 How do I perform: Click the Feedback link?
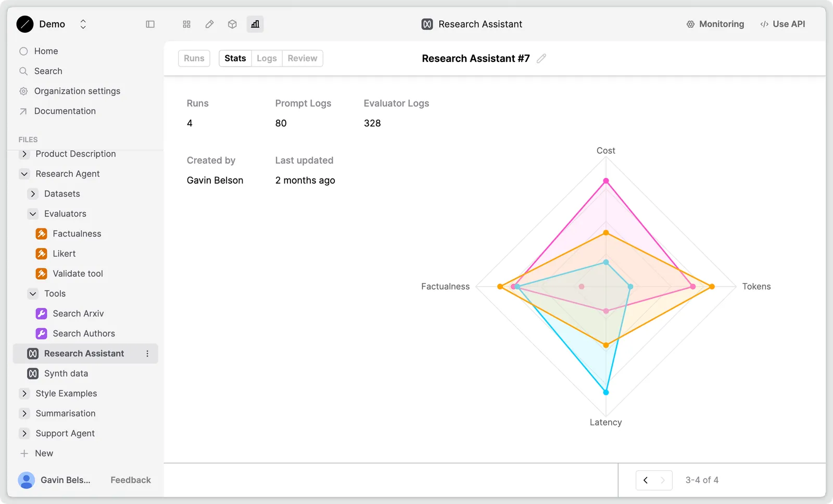click(x=131, y=480)
